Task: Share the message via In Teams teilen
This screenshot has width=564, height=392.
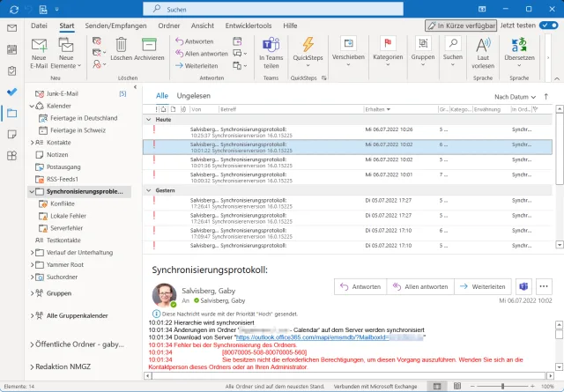Action: [271, 51]
